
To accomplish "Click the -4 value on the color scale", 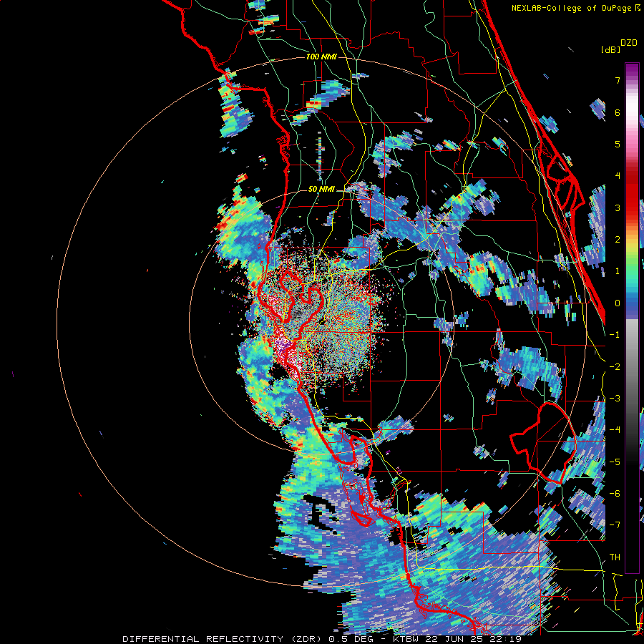I will coord(615,429).
